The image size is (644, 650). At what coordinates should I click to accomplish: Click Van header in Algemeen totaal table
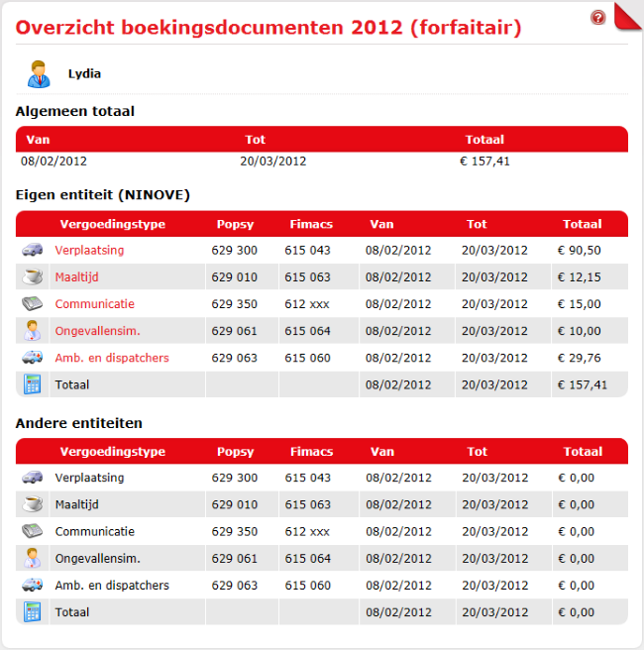tap(38, 140)
